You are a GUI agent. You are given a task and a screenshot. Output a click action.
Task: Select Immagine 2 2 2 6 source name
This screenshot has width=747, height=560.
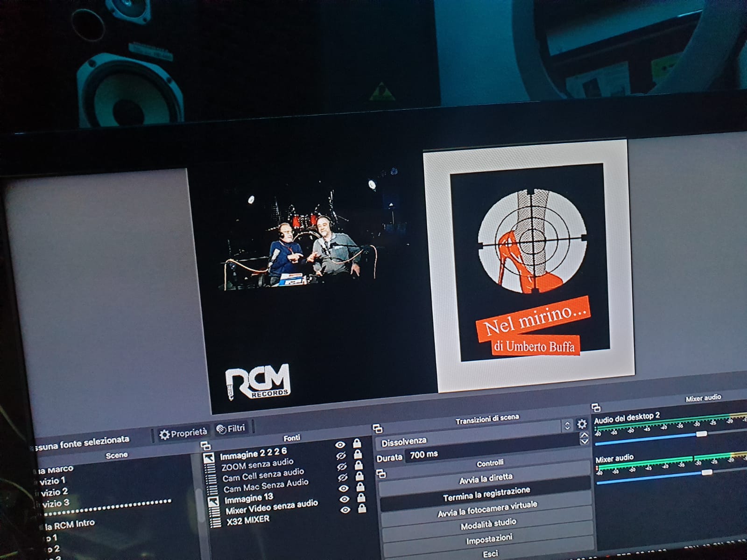(254, 453)
